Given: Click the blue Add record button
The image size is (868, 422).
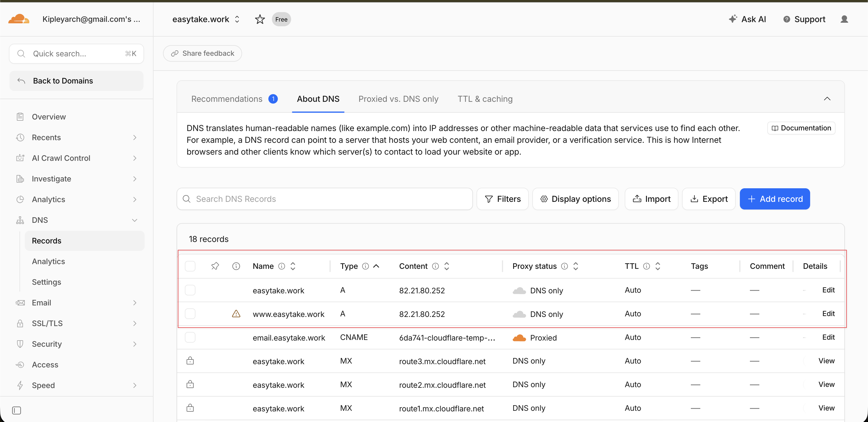Looking at the screenshot, I should pyautogui.click(x=775, y=199).
